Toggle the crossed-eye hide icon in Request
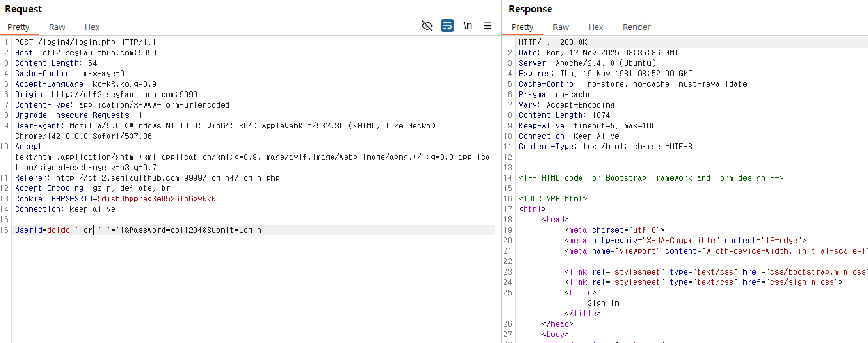The width and height of the screenshot is (868, 343). [427, 26]
